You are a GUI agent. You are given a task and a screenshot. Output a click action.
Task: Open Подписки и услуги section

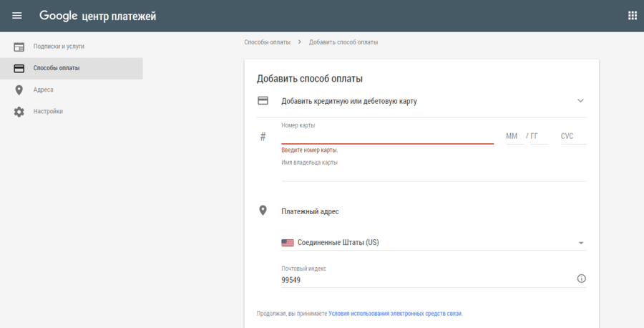coord(59,47)
